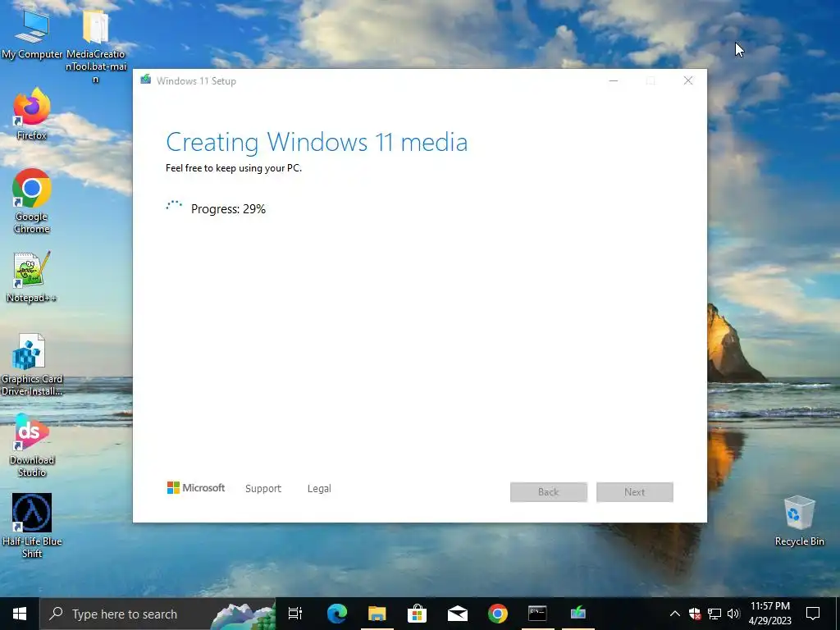Click the Windows 11 Setup title bar icon
The image size is (840, 630).
[x=145, y=80]
